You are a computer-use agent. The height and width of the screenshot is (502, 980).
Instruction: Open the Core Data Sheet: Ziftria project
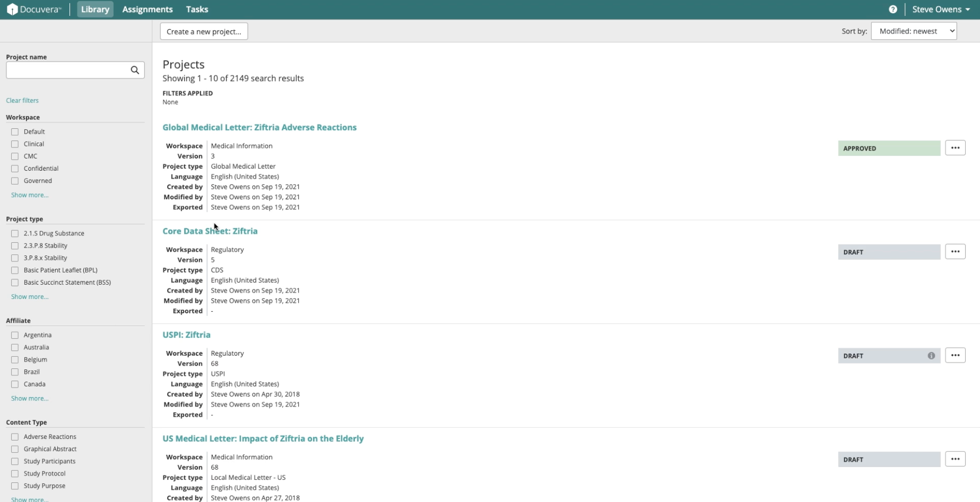coord(210,231)
